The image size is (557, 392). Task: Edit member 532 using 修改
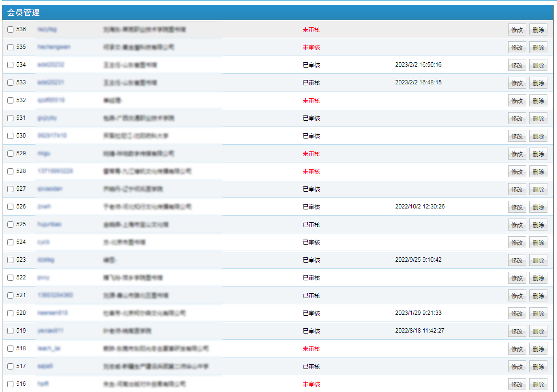coord(517,101)
